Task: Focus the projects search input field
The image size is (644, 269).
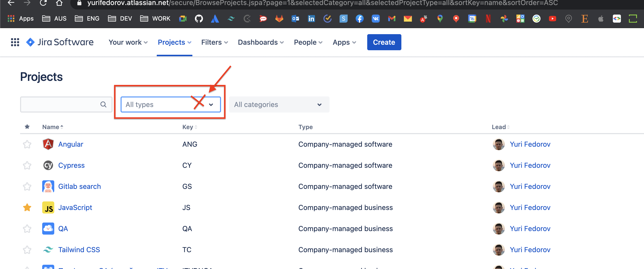Action: 66,104
